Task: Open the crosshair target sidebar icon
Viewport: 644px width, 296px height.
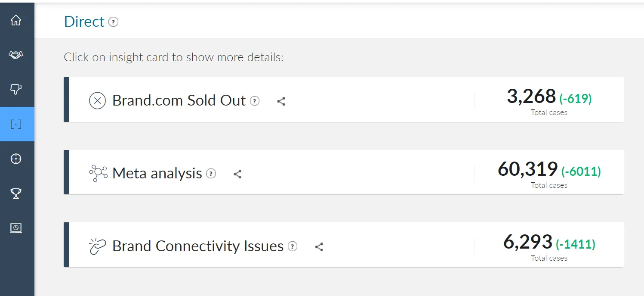Action: pos(16,159)
